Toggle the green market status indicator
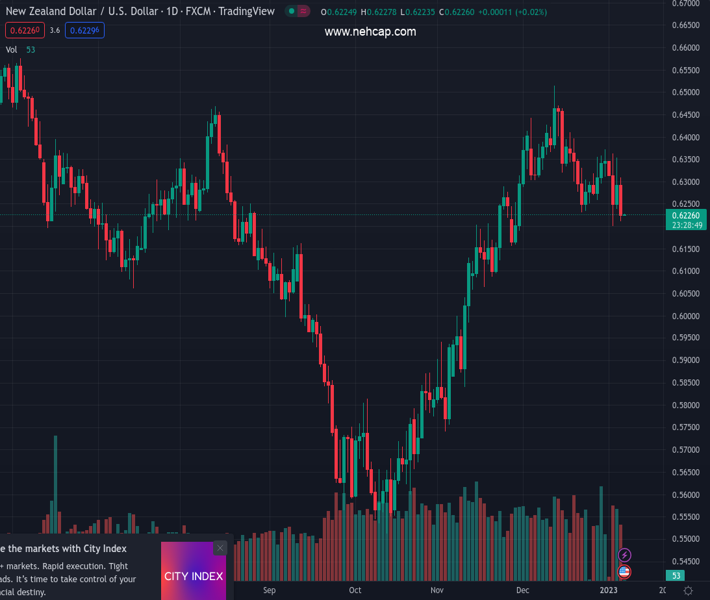 click(293, 11)
